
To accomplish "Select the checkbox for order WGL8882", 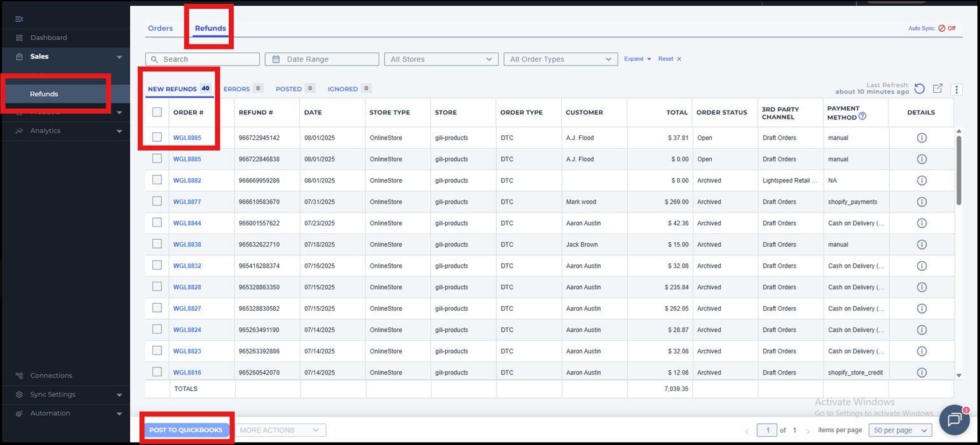I will 157,181.
